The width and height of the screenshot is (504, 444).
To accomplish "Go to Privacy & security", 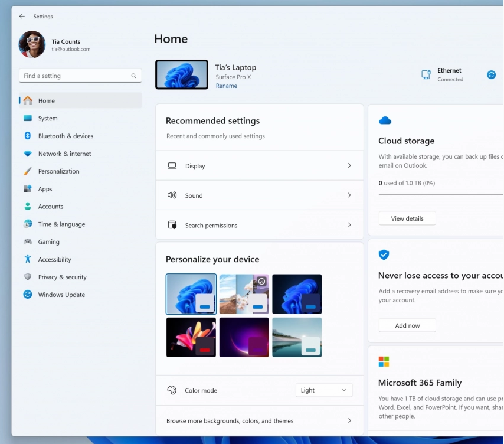I will click(81, 277).
